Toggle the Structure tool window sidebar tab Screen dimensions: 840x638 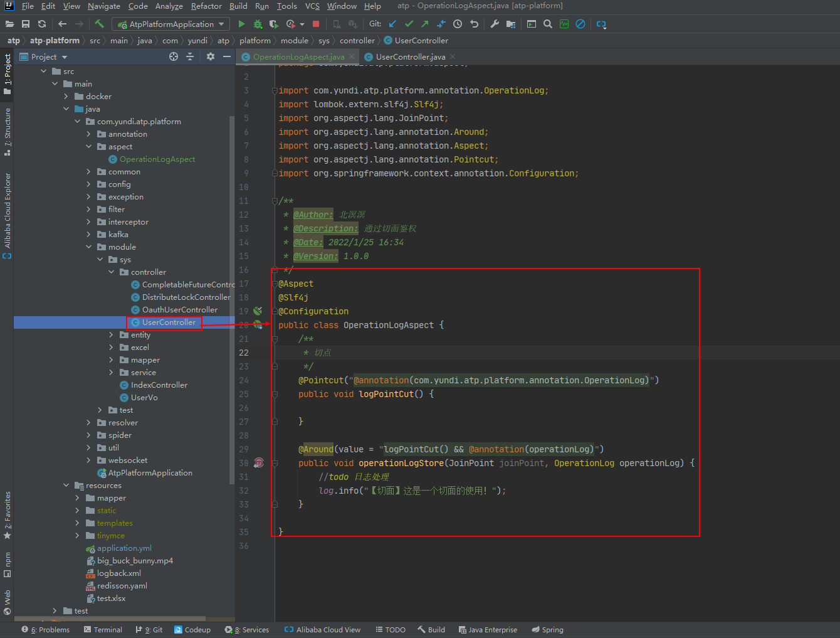[8, 130]
